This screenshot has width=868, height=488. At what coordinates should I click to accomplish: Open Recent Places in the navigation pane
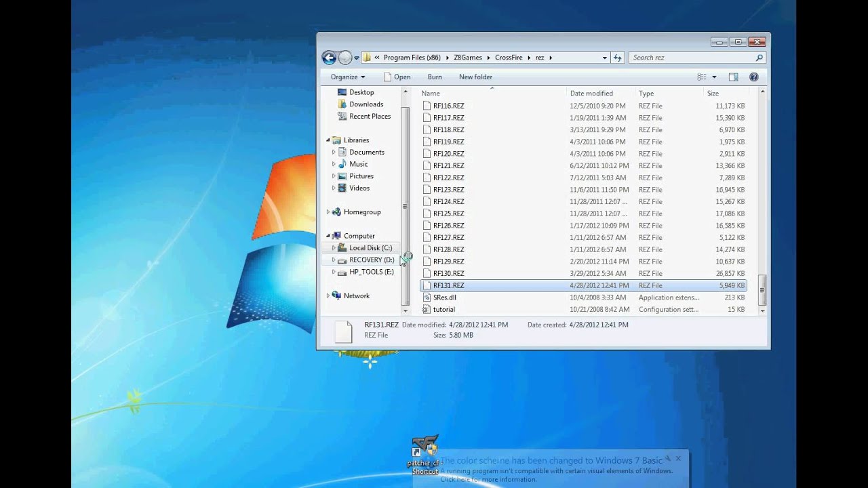click(370, 117)
